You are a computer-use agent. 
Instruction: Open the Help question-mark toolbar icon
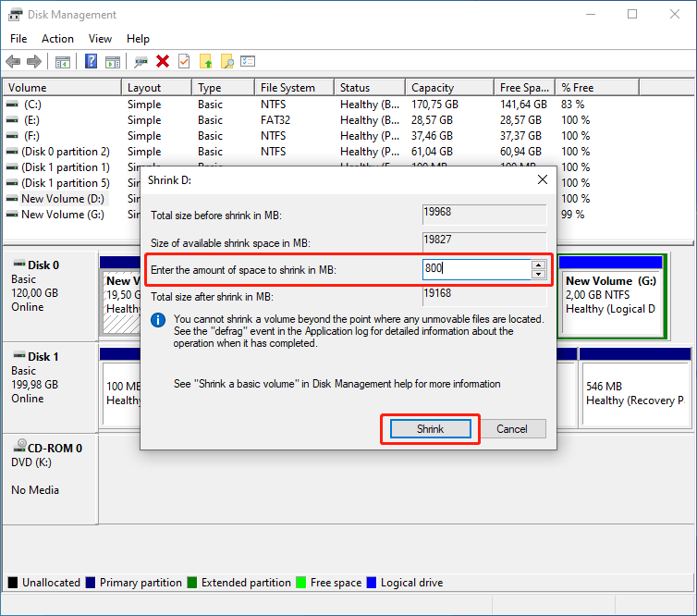tap(92, 61)
